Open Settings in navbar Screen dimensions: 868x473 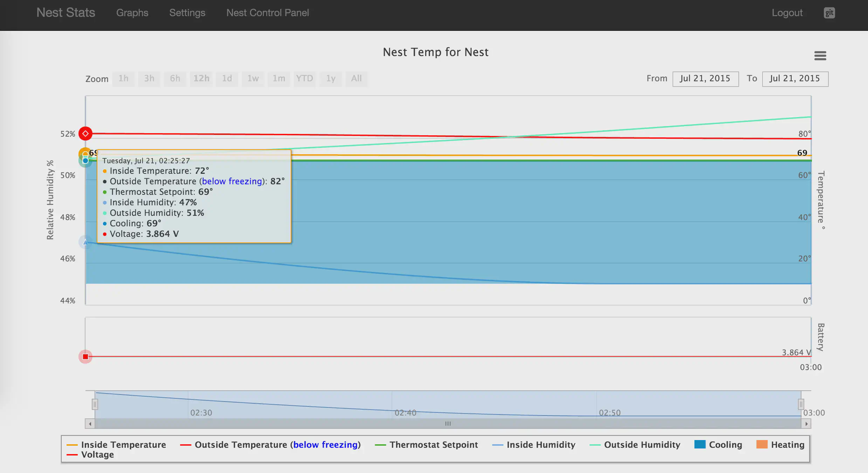(187, 13)
